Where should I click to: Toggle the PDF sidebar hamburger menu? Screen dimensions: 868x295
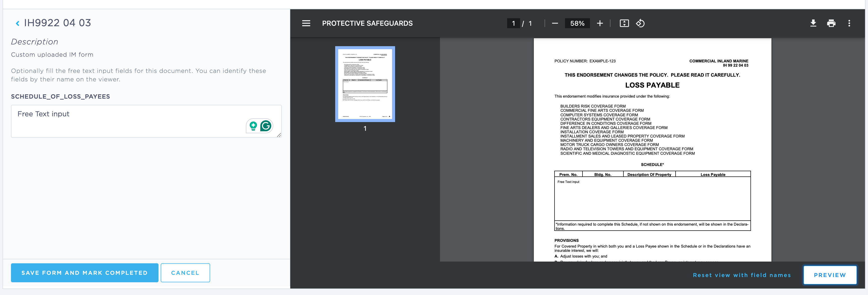[306, 23]
